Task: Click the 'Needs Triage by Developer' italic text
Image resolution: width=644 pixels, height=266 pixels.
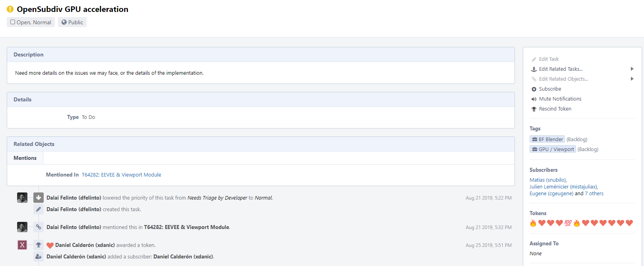Action: coord(217,198)
